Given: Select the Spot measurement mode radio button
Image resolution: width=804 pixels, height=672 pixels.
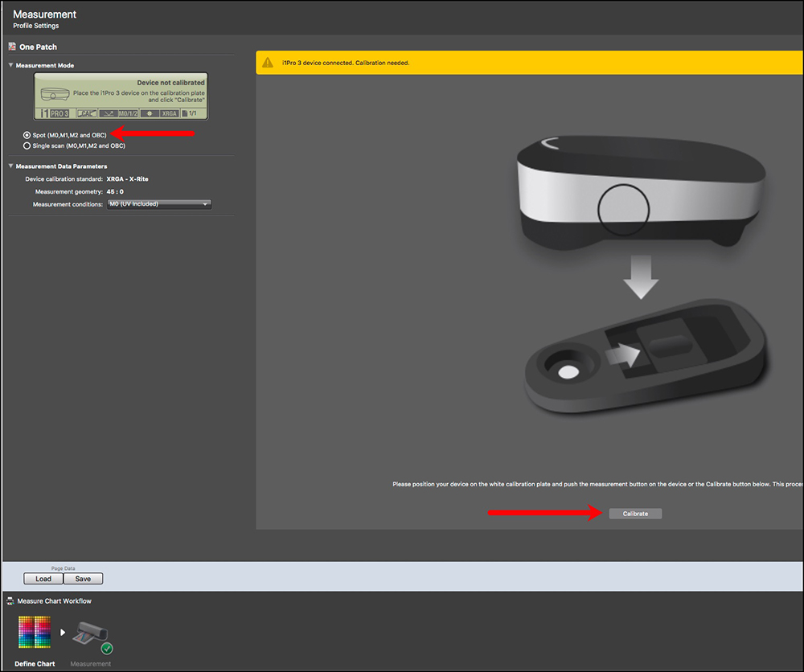Looking at the screenshot, I should click(x=27, y=135).
